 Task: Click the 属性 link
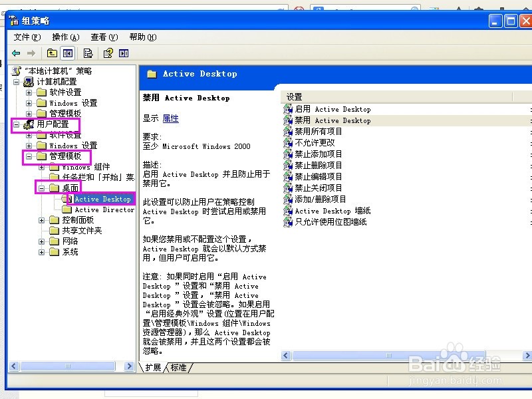pos(170,118)
